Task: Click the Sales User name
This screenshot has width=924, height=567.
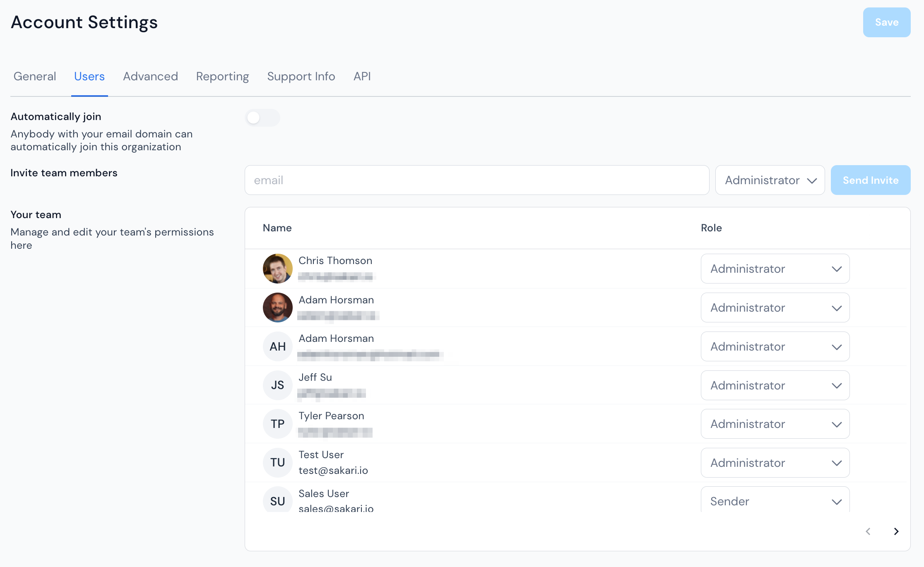Action: tap(324, 494)
